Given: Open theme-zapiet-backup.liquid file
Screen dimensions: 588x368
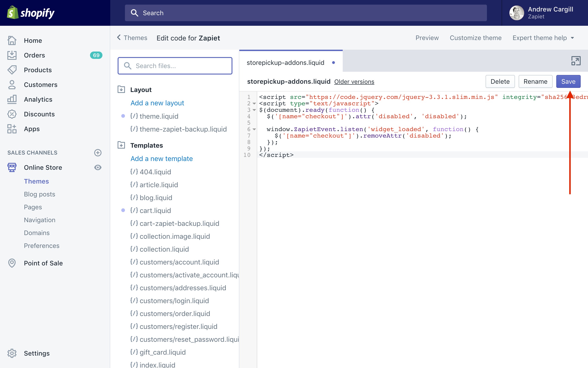Looking at the screenshot, I should pos(178,129).
